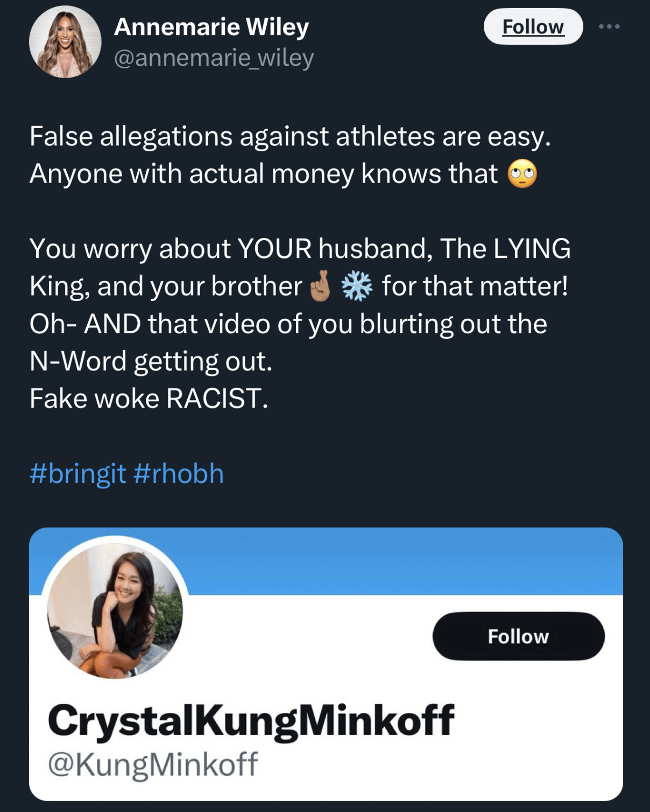Click the "False allegations against athletes" line
The height and width of the screenshot is (812, 650).
[290, 136]
